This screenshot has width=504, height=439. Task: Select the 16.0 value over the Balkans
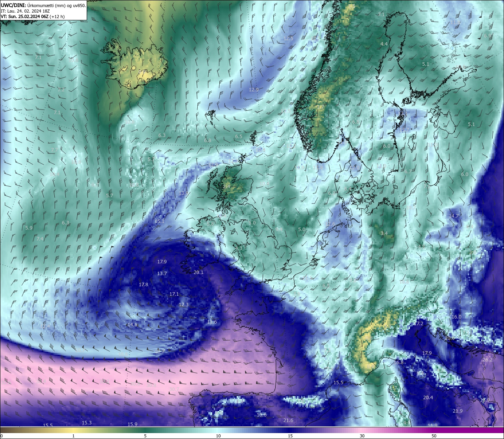tap(456, 317)
